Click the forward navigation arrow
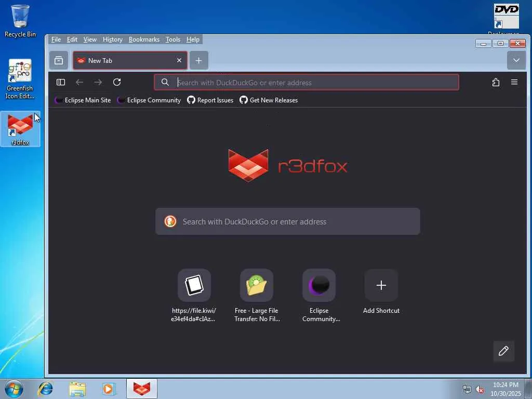Viewport: 532px width, 399px height. coord(98,82)
